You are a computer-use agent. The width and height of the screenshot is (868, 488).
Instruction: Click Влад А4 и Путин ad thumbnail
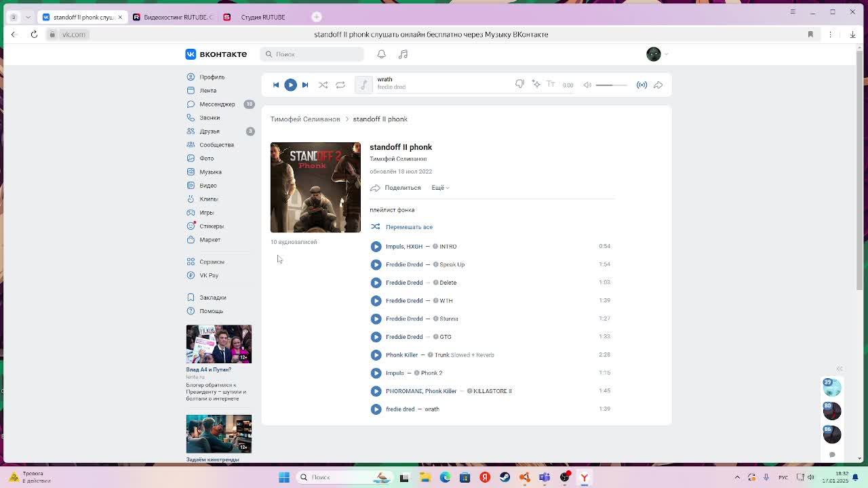pyautogui.click(x=219, y=344)
